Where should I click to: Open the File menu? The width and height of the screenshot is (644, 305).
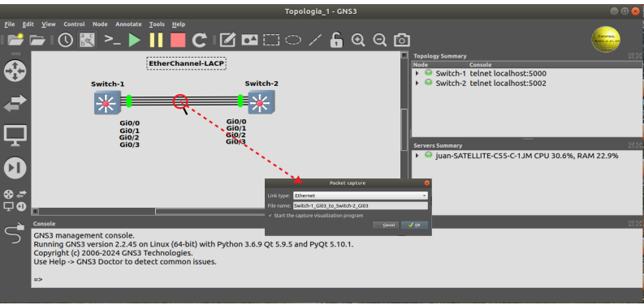click(10, 24)
